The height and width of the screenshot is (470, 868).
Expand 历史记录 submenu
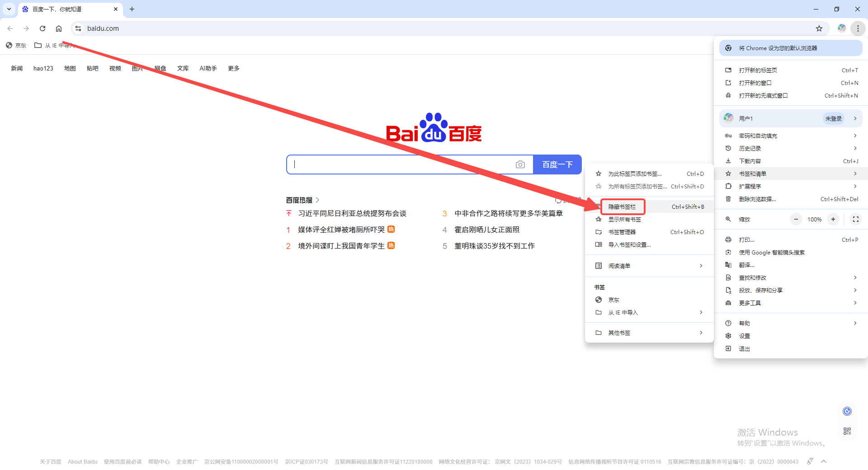point(791,148)
